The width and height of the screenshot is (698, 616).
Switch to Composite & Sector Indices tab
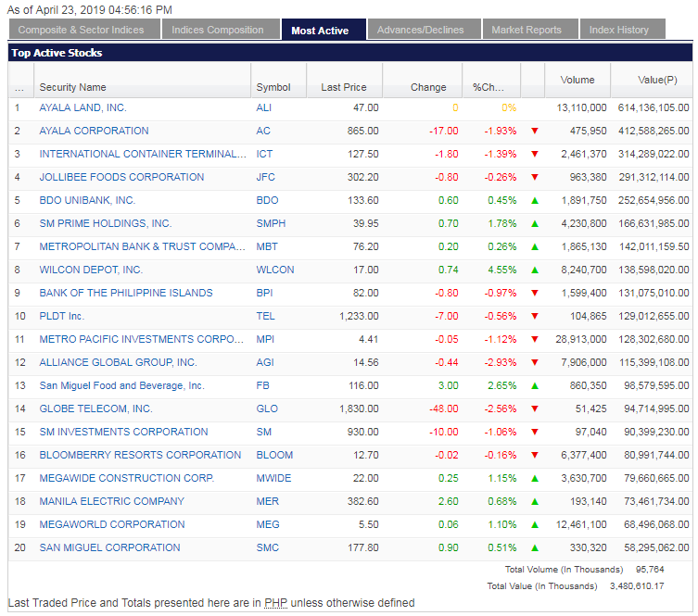click(82, 30)
